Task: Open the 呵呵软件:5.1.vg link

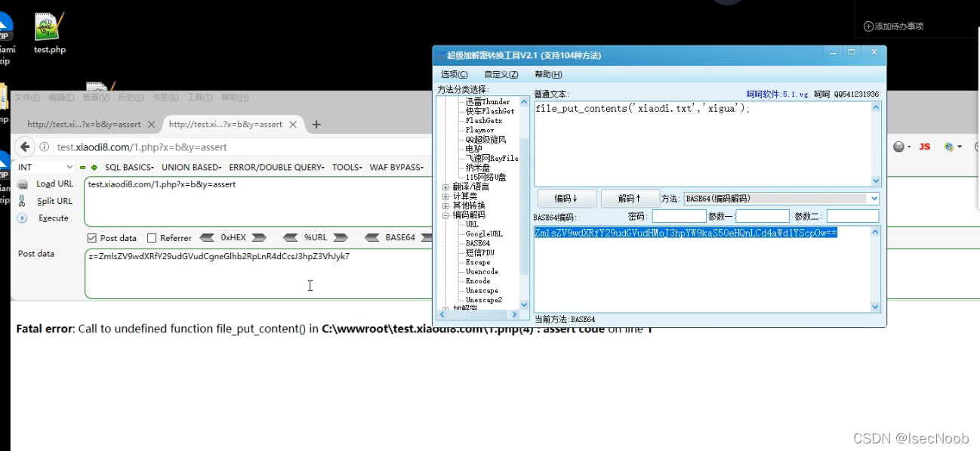Action: 777,94
